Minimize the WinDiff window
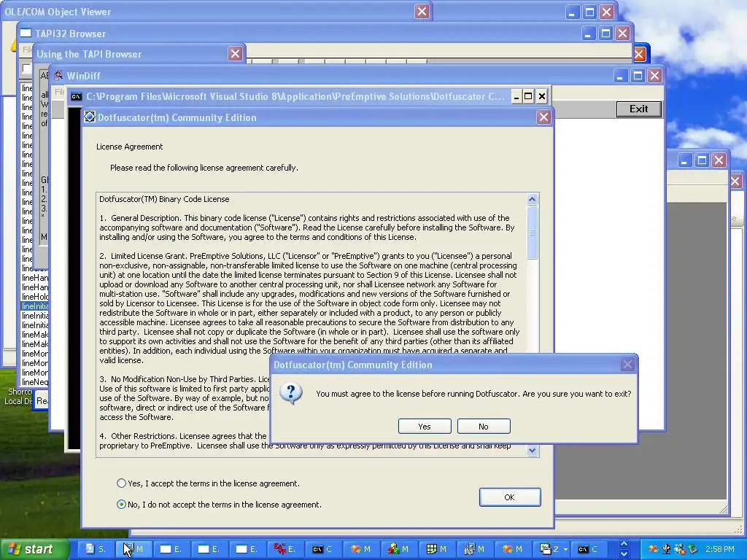 coord(620,76)
